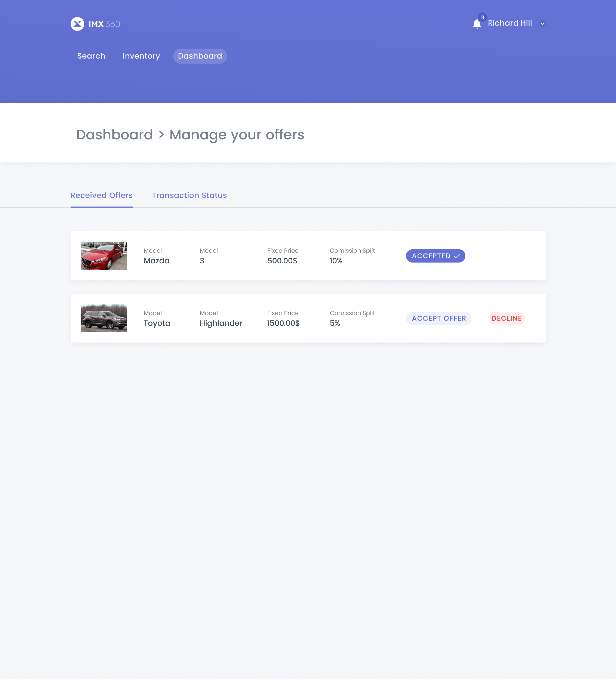Click the checkmark in the Accepted badge
Screen dimensions: 616x682
coord(457,256)
